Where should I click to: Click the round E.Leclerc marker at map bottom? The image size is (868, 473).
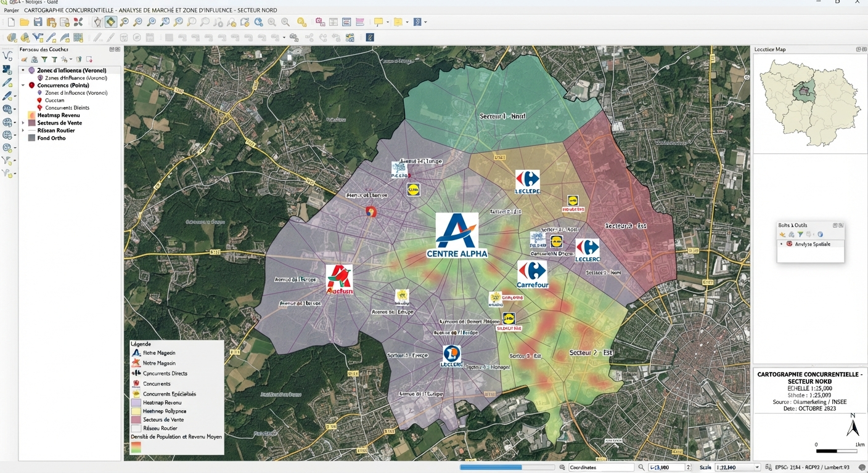452,356
